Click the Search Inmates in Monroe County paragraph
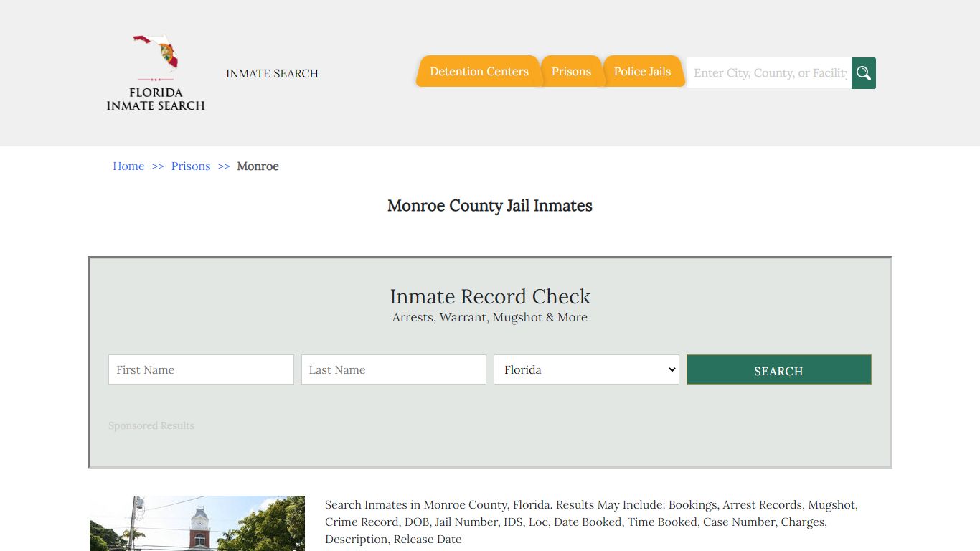This screenshot has width=980, height=551. [x=591, y=522]
